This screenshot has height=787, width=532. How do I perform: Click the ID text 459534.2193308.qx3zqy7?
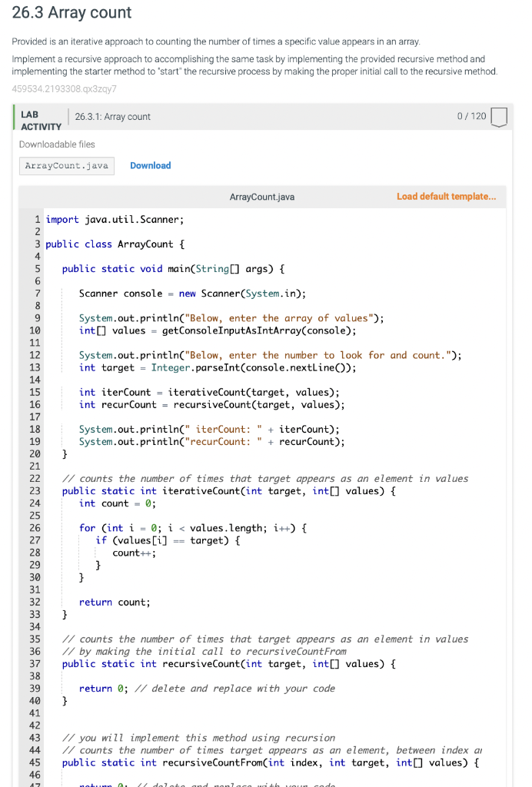click(65, 89)
